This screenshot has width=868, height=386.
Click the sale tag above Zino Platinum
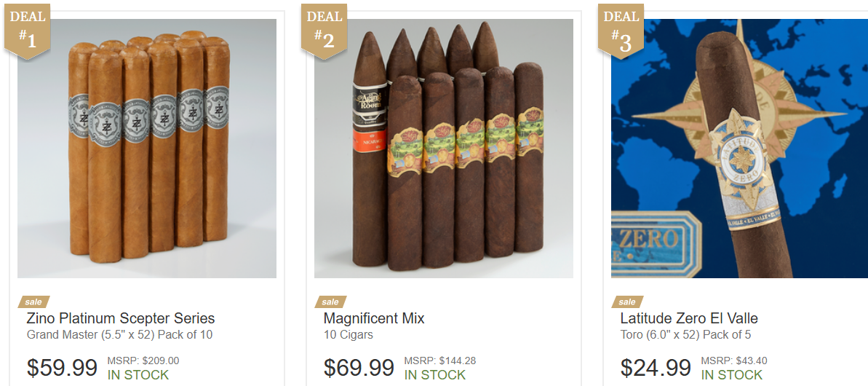click(x=33, y=302)
